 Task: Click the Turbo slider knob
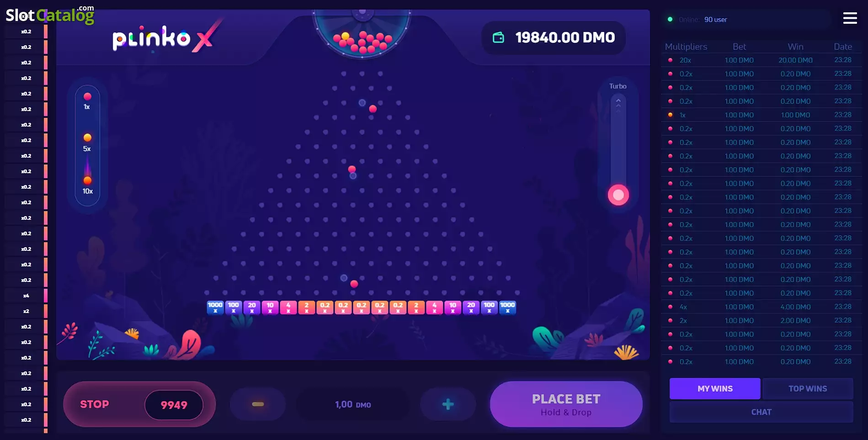pyautogui.click(x=618, y=195)
